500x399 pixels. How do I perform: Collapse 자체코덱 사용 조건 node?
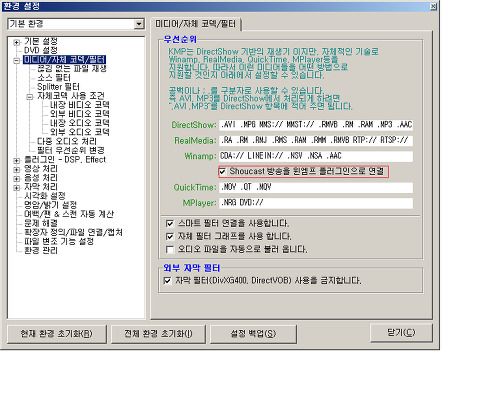coord(30,97)
